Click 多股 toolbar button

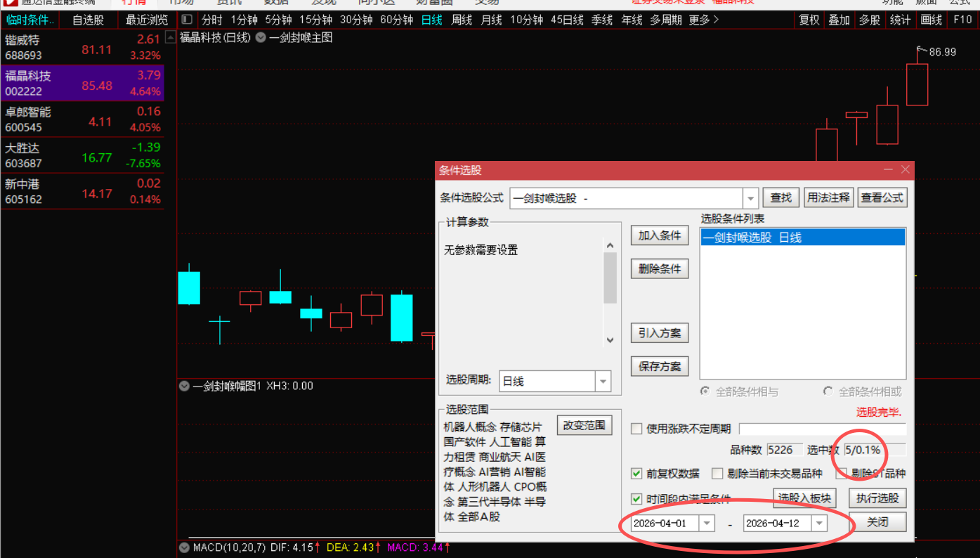(x=870, y=20)
